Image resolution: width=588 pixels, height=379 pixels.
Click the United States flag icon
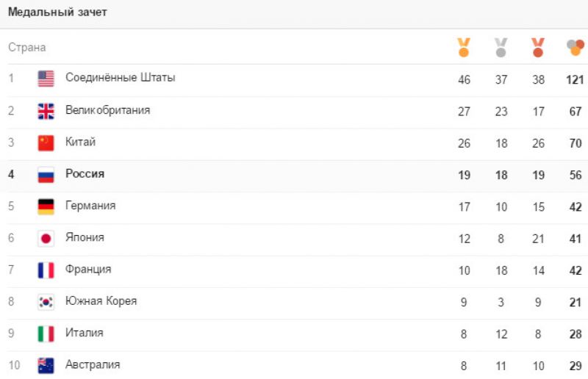click(x=46, y=79)
